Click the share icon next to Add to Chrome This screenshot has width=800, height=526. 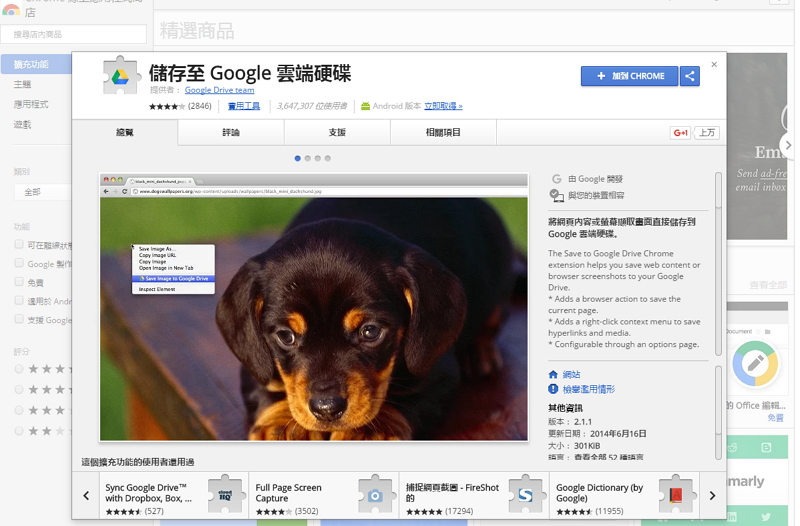click(689, 76)
